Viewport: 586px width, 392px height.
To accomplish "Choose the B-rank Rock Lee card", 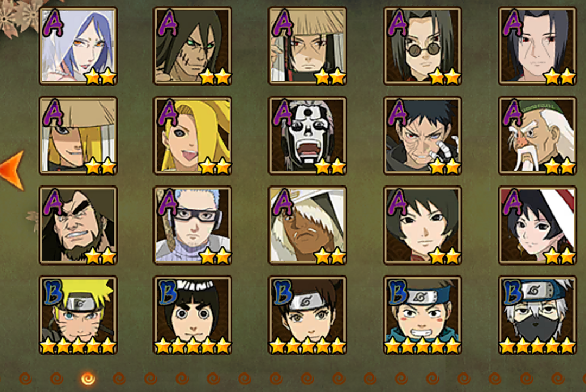I will 193,314.
